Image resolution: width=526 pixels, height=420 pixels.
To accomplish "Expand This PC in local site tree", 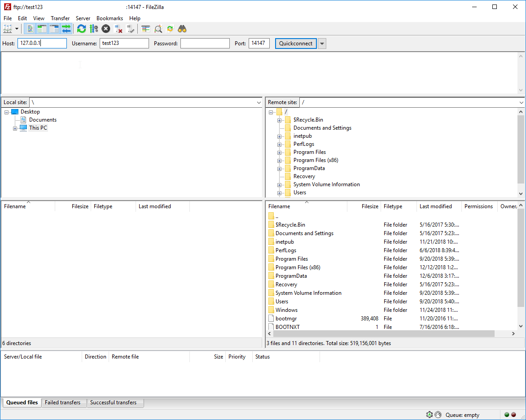I will point(15,127).
